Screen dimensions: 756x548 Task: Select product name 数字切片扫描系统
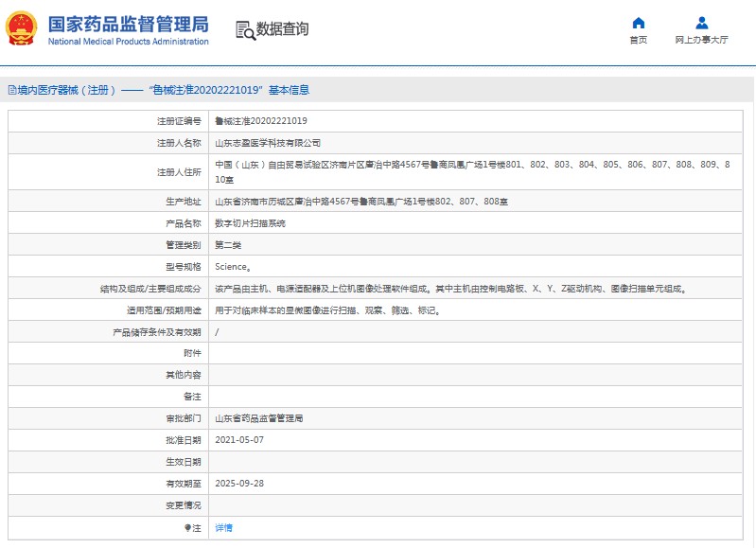250,223
